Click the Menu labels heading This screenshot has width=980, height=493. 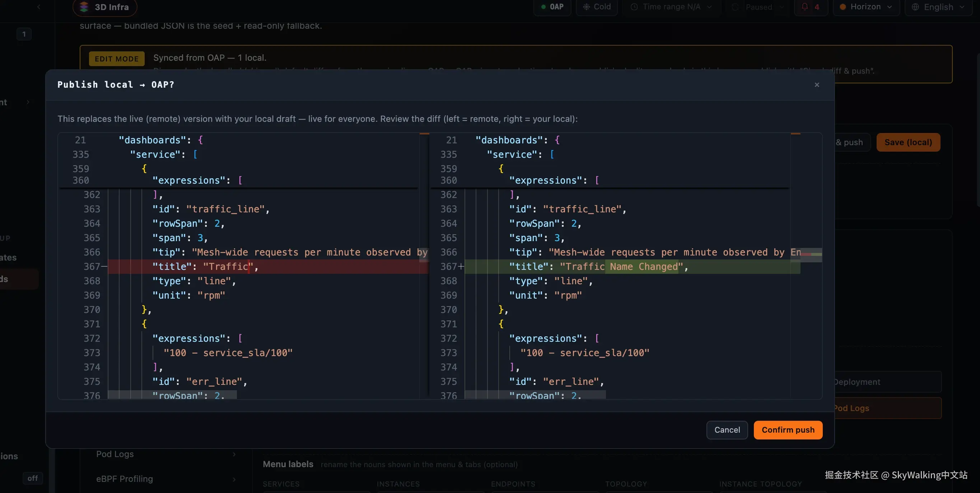tap(288, 464)
